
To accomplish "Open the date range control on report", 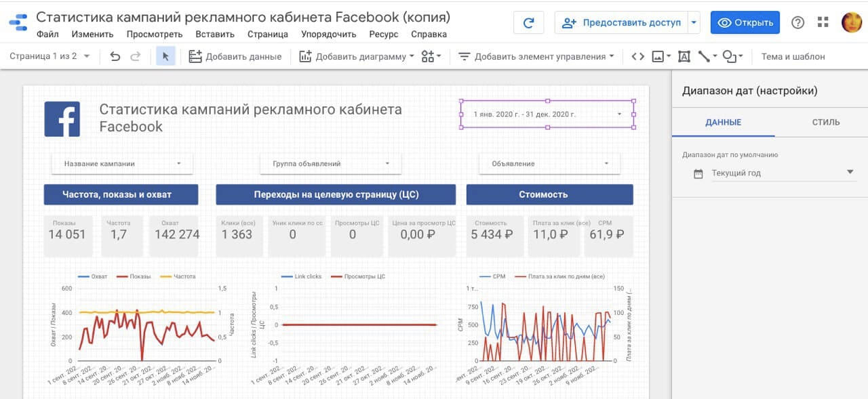I will click(548, 114).
